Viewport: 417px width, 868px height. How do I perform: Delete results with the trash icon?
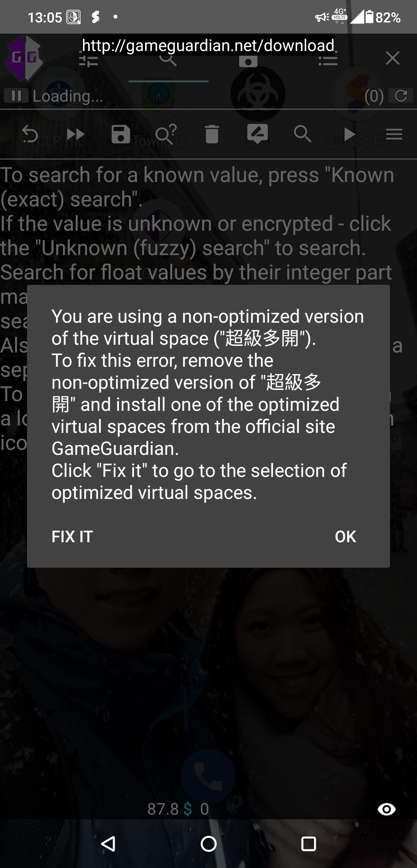(212, 134)
